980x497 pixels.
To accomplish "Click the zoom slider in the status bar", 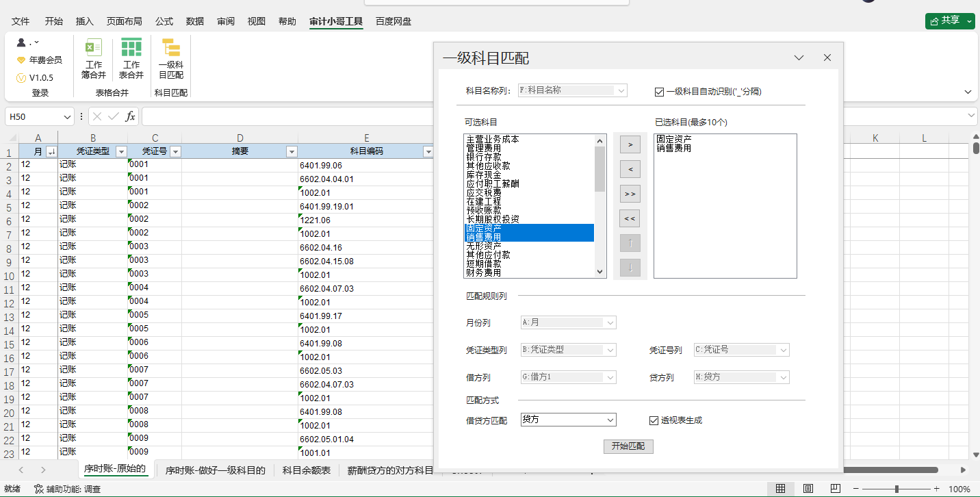I will 897,489.
